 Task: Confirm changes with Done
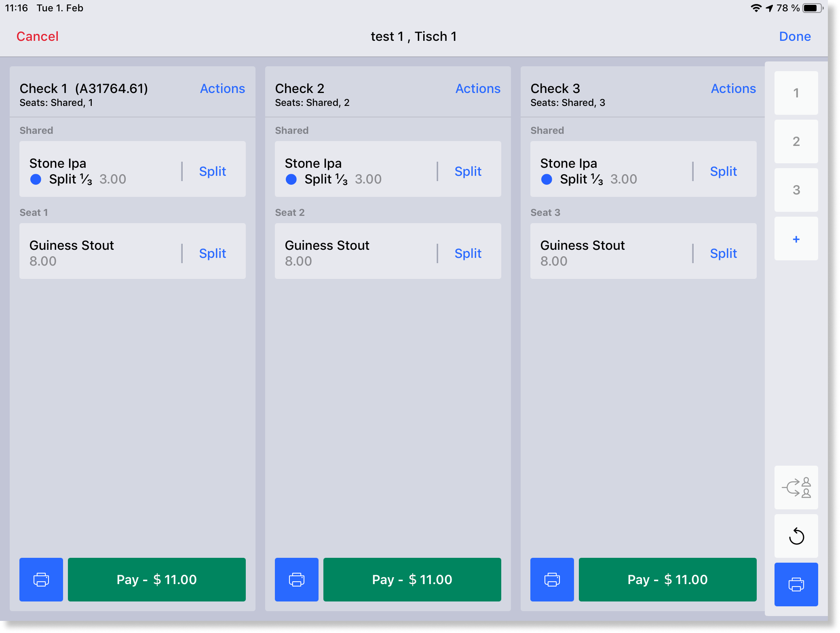point(794,36)
